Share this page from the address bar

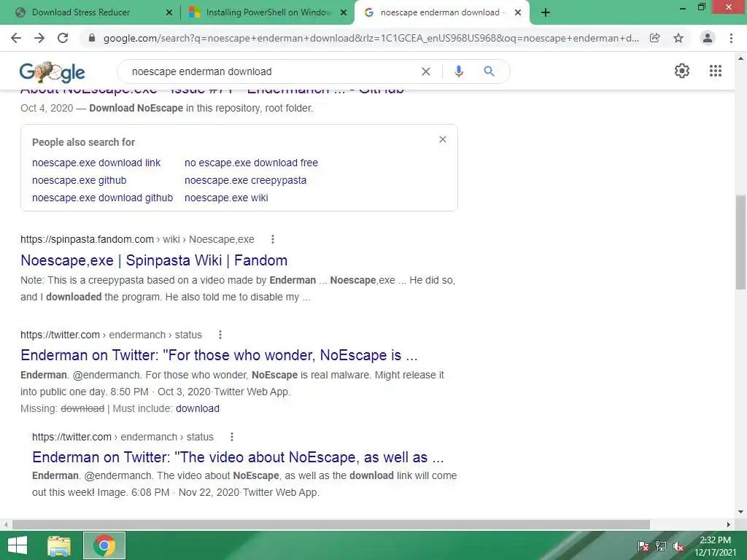(655, 38)
